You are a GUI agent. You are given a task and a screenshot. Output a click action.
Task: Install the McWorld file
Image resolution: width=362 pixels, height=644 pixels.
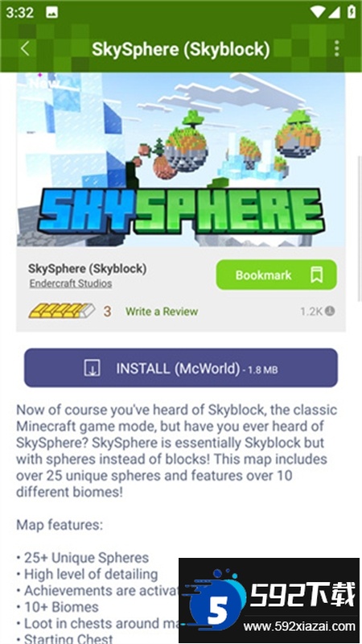180,368
